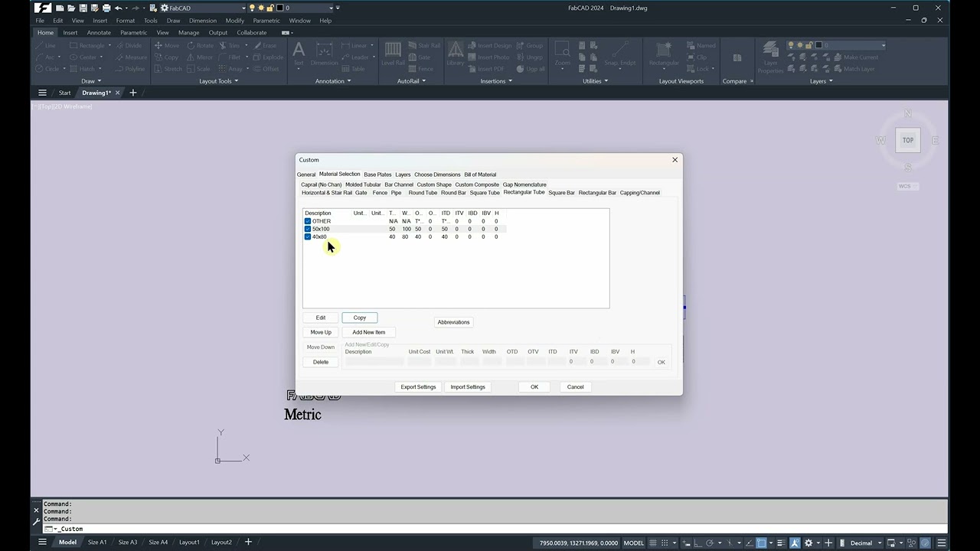Click the Undo arrow icon

coord(118,8)
